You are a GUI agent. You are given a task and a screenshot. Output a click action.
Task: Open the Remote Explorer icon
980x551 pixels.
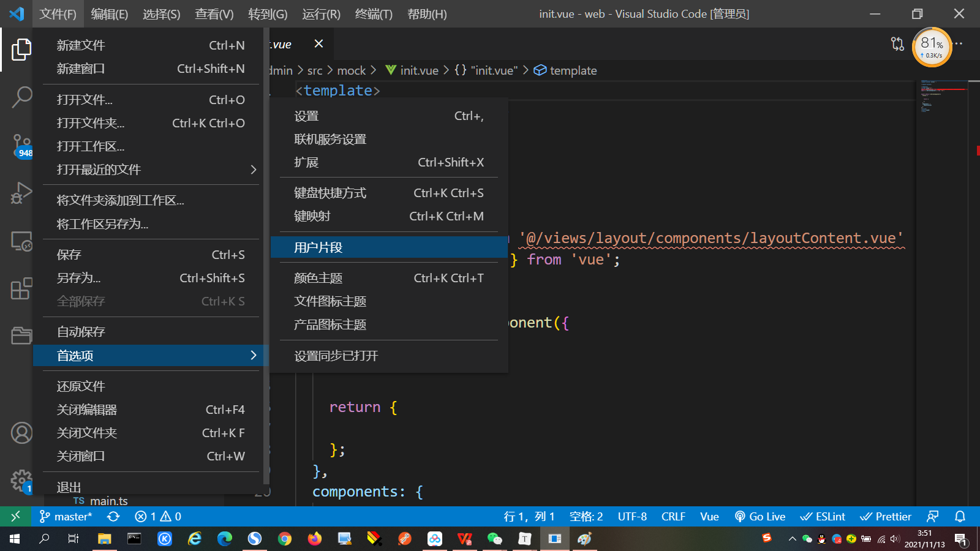[21, 241]
